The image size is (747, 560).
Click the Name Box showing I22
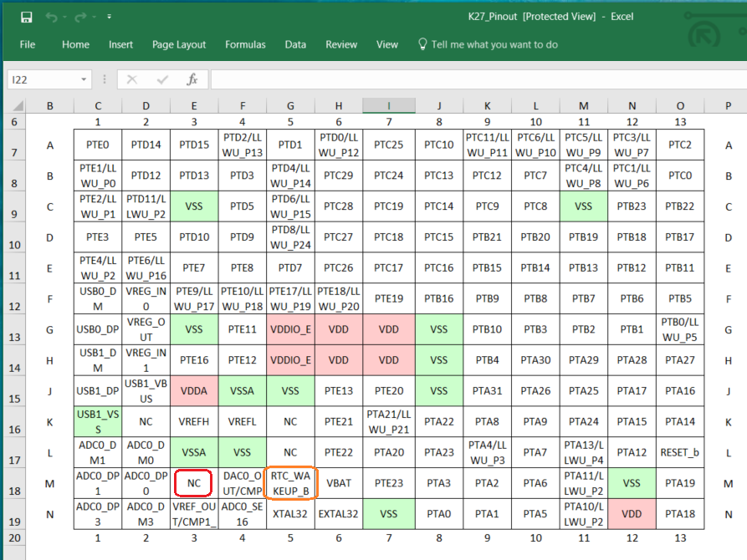coord(43,79)
